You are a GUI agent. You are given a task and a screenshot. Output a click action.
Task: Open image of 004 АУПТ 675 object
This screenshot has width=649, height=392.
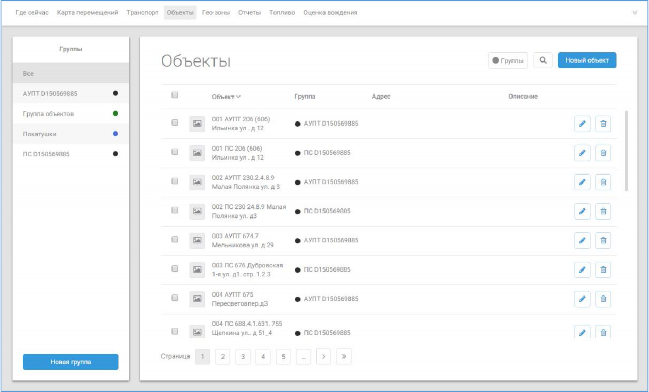pos(197,299)
